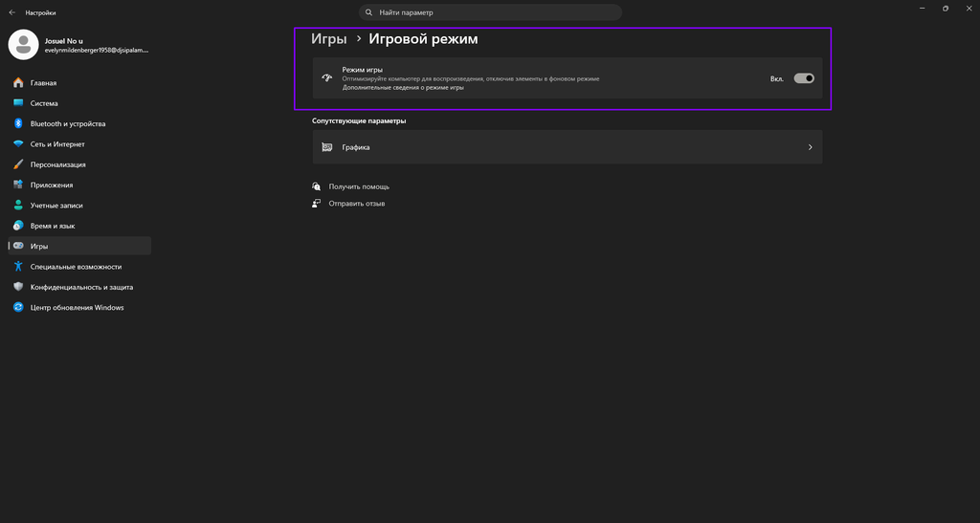Screen dimensions: 980x523
Task: Click the magnifier icon in search box
Action: point(368,12)
